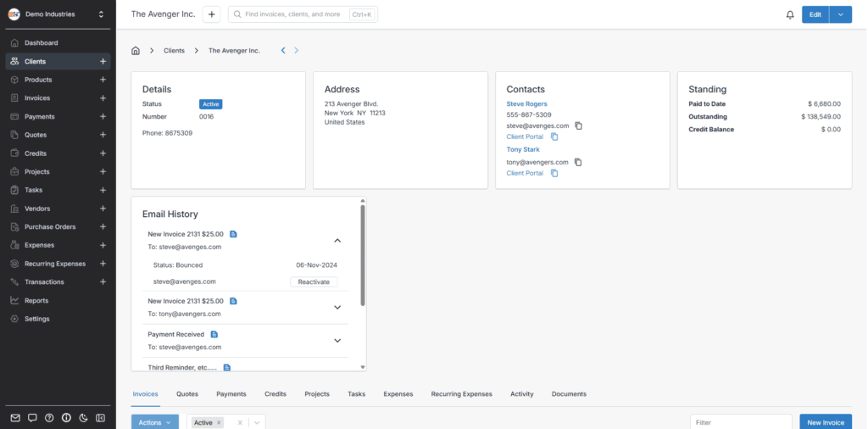Viewport: 868px width, 429px height.
Task: Open the notifications bell
Action: point(790,14)
